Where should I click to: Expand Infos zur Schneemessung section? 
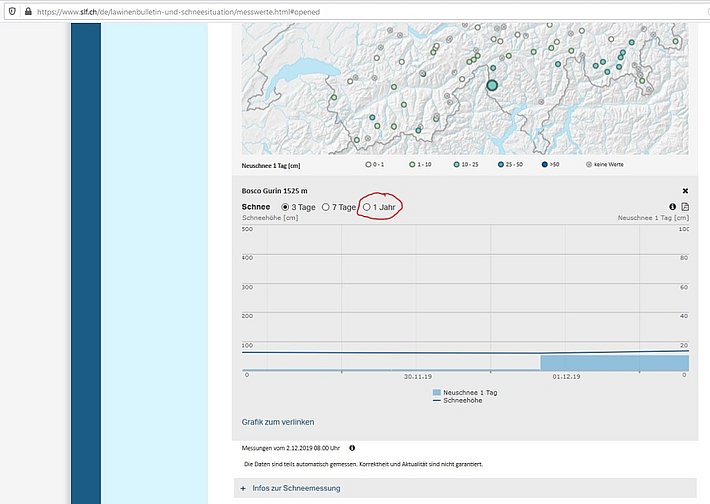(x=296, y=488)
